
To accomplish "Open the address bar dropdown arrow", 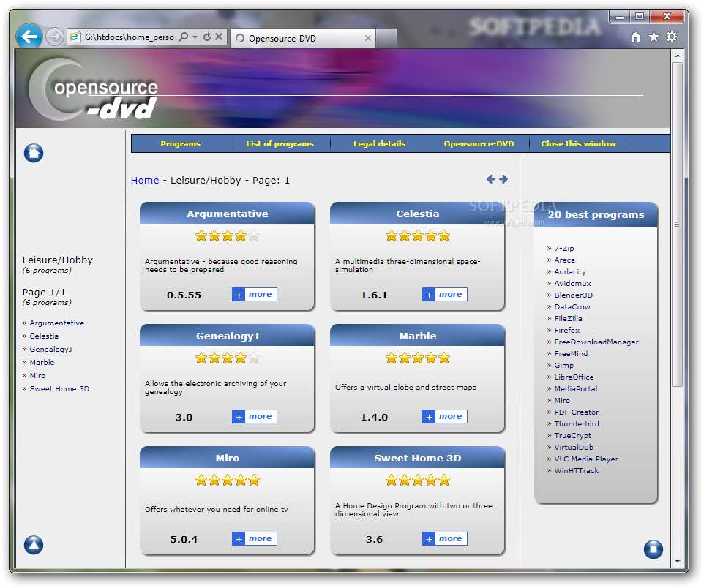I will click(195, 37).
